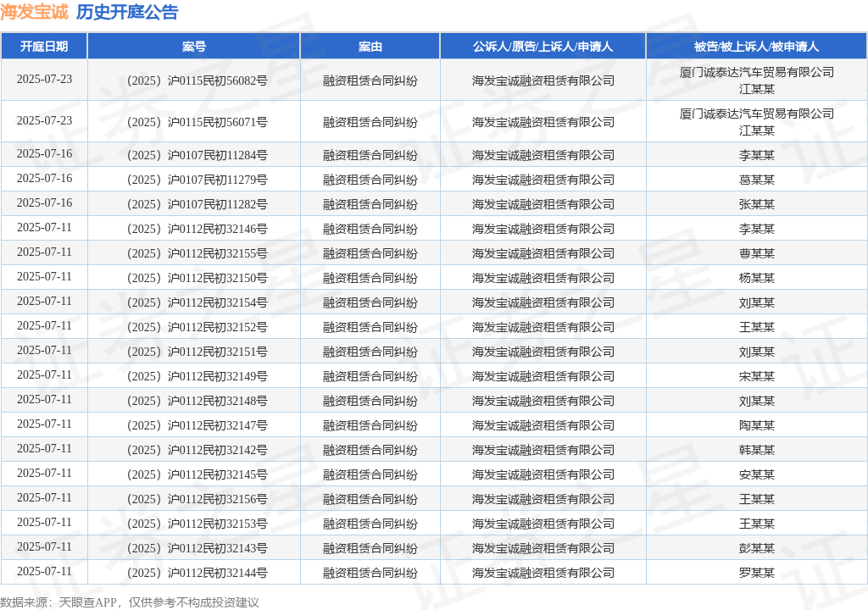Viewport: 868px width, 610px height.
Task: Click case number 沪0112民初32156号
Action: tap(197, 499)
